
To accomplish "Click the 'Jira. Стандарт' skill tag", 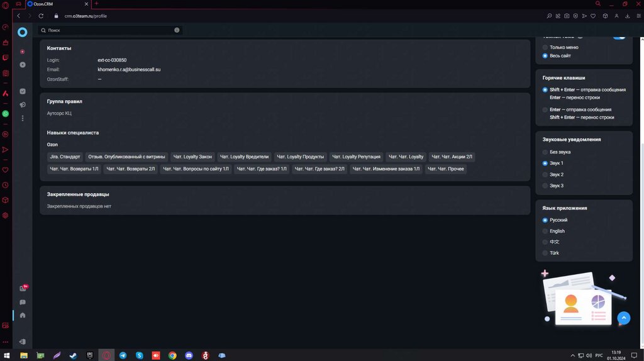I will point(65,157).
